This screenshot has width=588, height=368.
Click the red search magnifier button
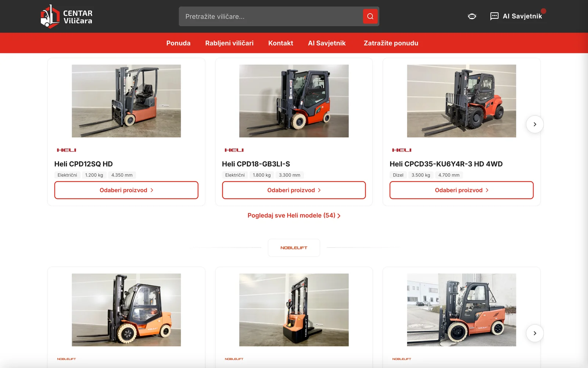click(370, 16)
